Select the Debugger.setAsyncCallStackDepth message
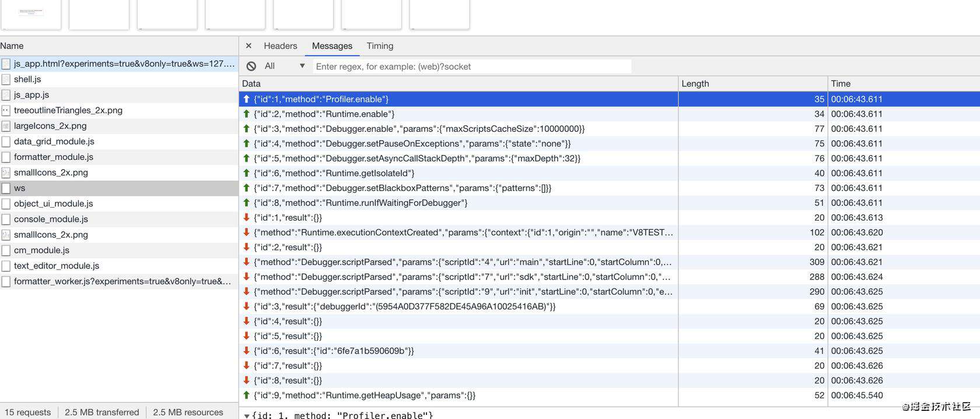 point(610,158)
